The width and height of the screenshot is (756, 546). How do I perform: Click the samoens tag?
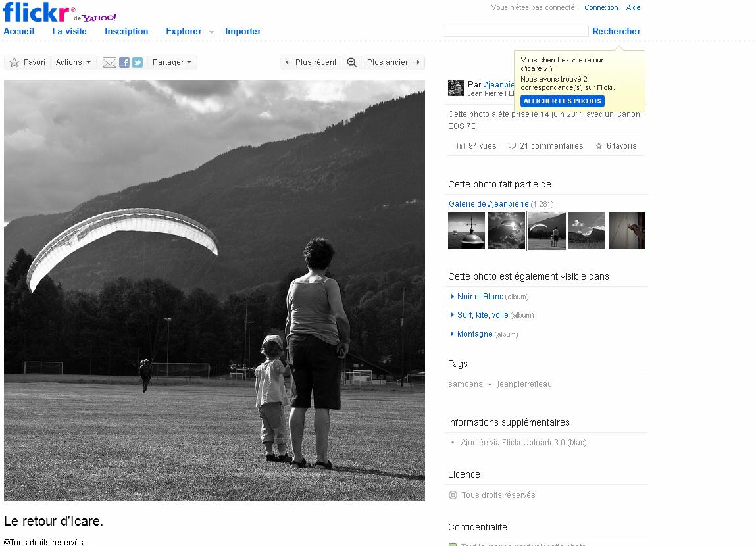465,384
